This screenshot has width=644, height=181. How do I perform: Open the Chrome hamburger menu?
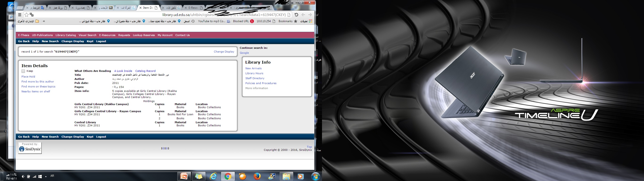[x=20, y=15]
